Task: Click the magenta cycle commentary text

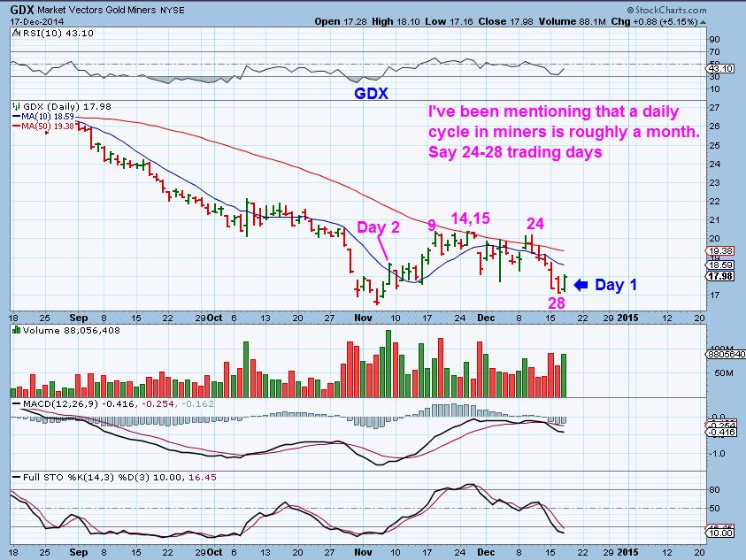Action: pyautogui.click(x=564, y=131)
